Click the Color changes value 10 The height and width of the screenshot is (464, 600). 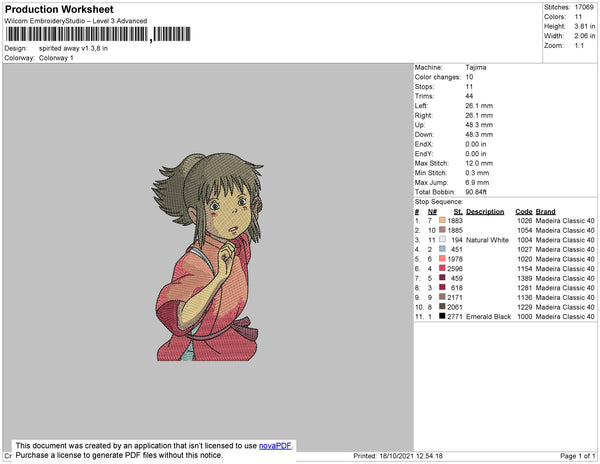pos(469,77)
